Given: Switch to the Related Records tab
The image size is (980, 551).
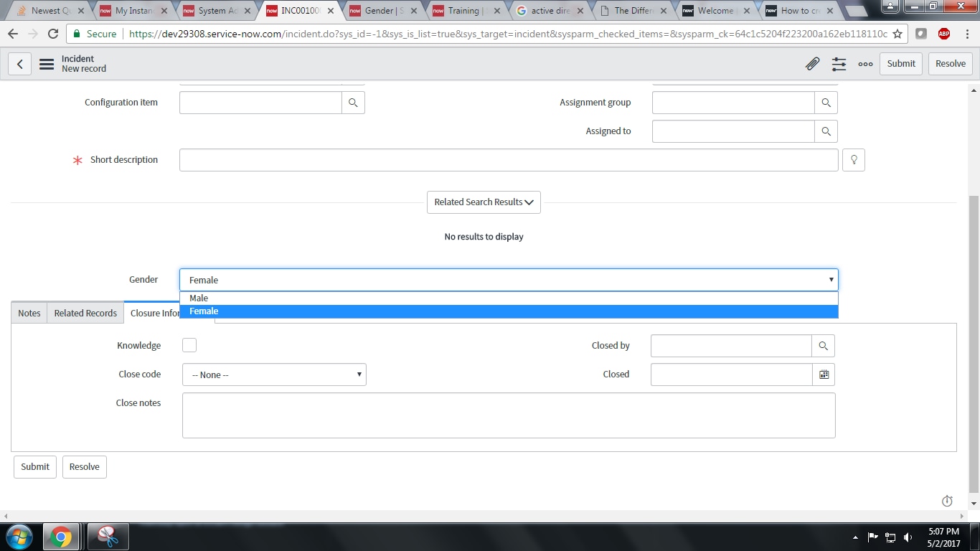Looking at the screenshot, I should click(85, 313).
